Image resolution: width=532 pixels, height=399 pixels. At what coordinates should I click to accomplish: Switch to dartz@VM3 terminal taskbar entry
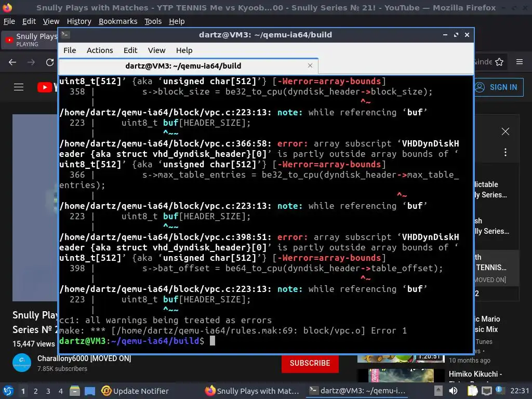coord(357,391)
